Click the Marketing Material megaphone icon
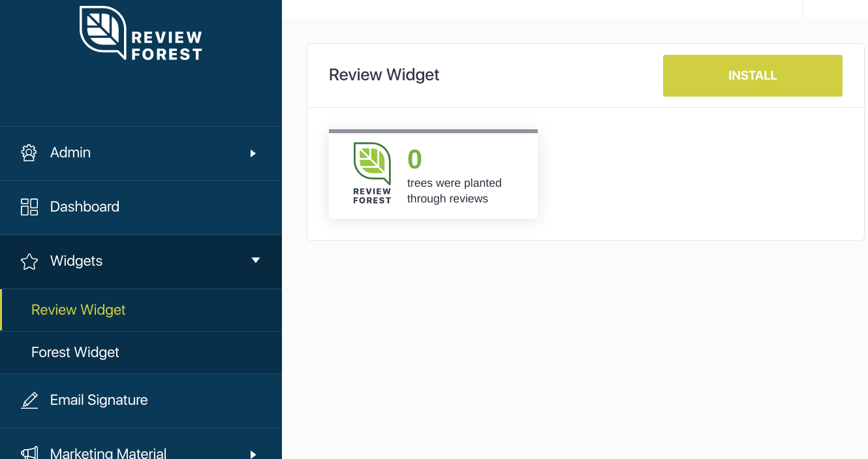868x459 pixels. (29, 452)
